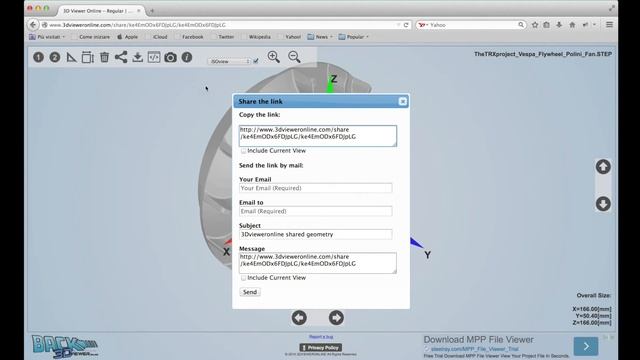
Task: Open the 3Dview selection dropdown
Action: pos(229,61)
